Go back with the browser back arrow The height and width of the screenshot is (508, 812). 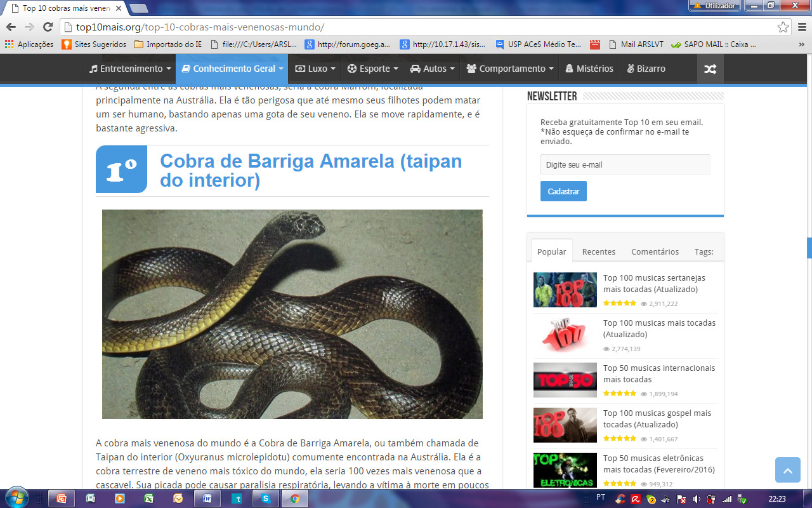click(11, 27)
